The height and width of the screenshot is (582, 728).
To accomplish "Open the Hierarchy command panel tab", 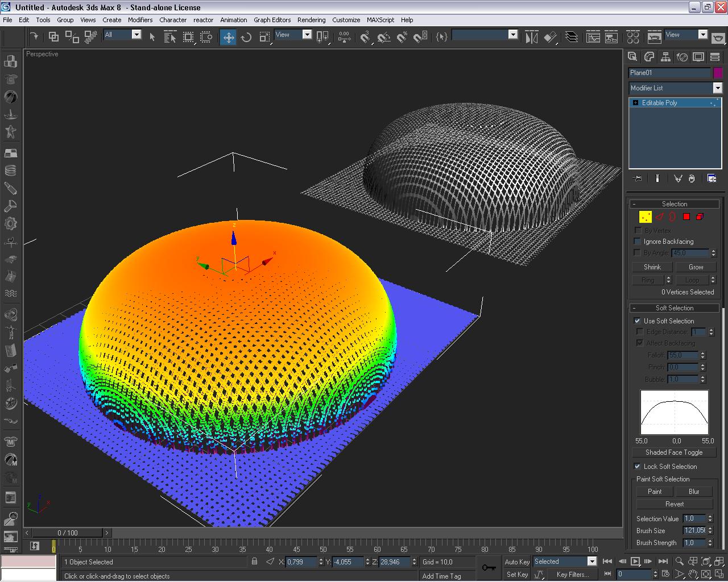I will pyautogui.click(x=665, y=57).
